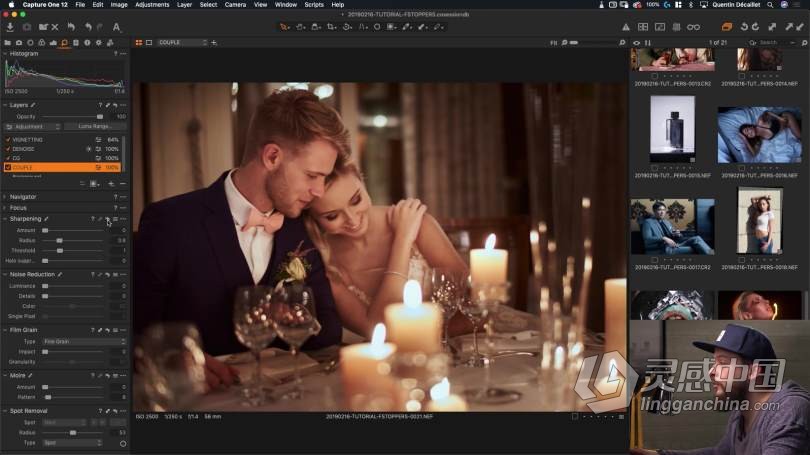This screenshot has height=455, width=810.
Task: Click the proofing glasses icon
Action: point(693,27)
